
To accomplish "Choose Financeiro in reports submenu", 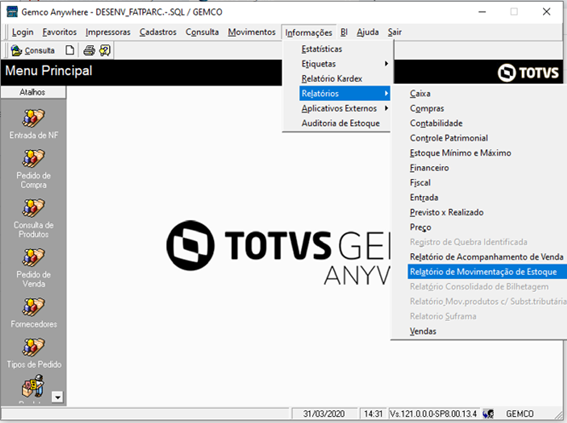I will pos(429,168).
